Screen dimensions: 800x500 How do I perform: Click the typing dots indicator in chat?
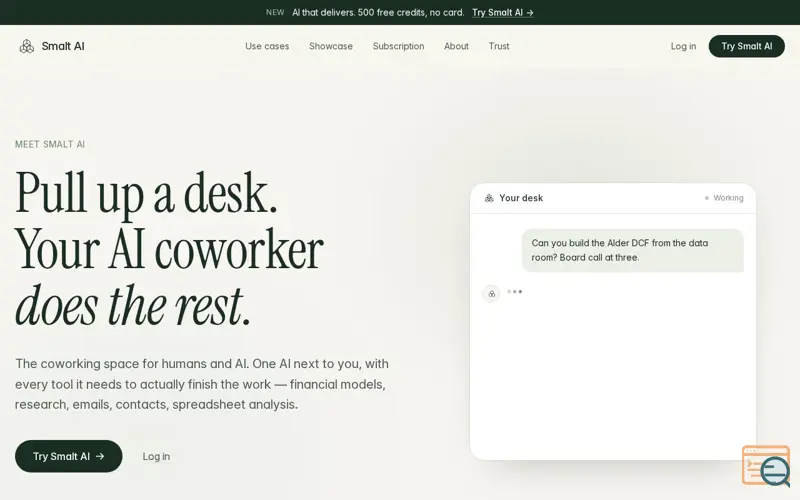(x=514, y=292)
